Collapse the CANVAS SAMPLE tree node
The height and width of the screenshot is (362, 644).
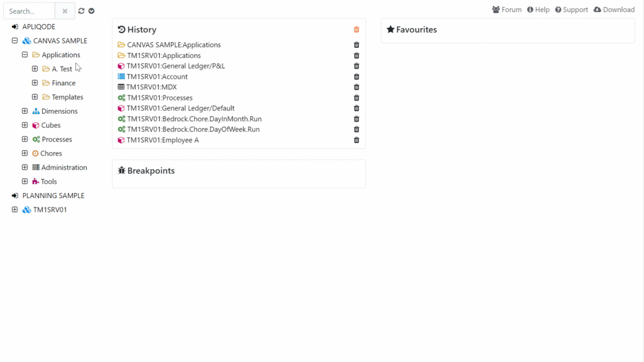tap(15, 41)
